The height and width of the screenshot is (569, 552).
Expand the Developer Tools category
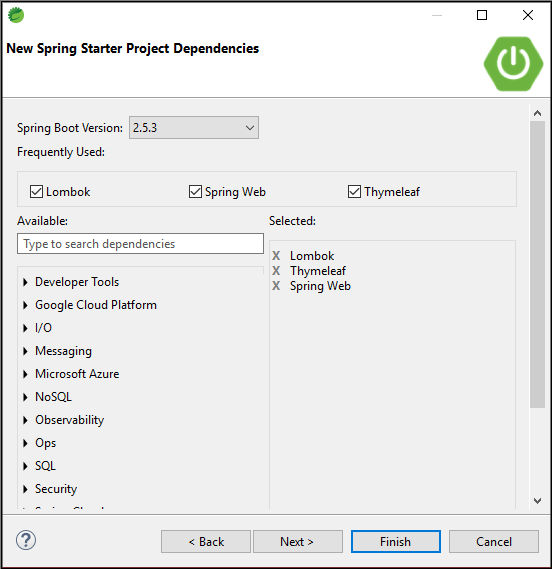[x=25, y=282]
